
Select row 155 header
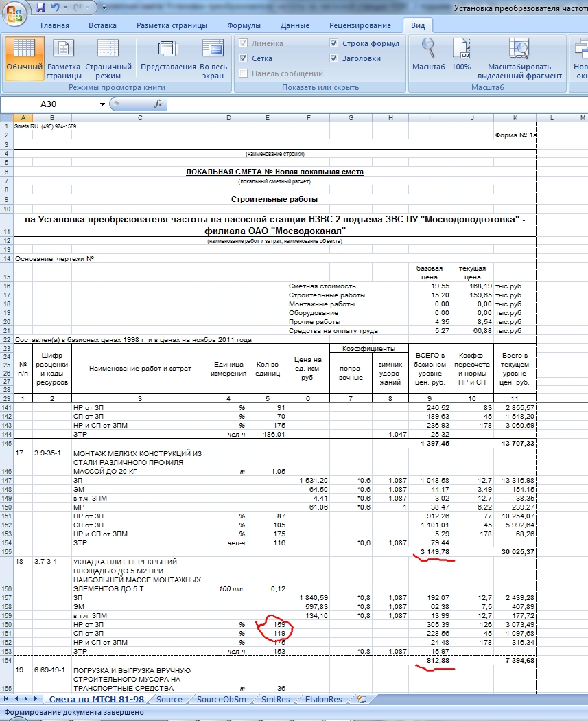(6, 552)
